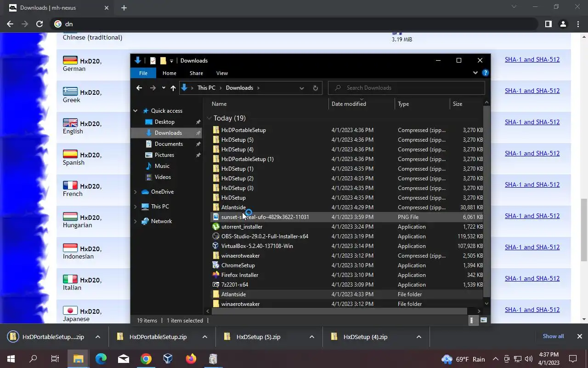This screenshot has width=588, height=368.
Task: Switch to Chrome in the taskbar
Action: tap(146, 359)
